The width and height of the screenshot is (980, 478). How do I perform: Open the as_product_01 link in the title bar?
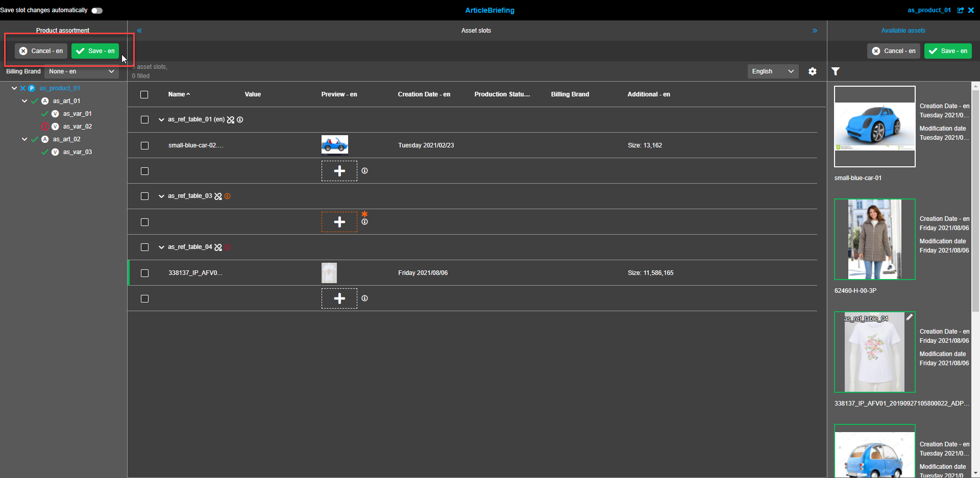pos(929,10)
